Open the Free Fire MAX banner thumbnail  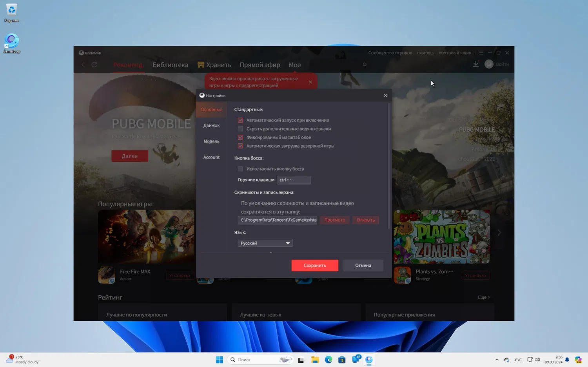146,237
